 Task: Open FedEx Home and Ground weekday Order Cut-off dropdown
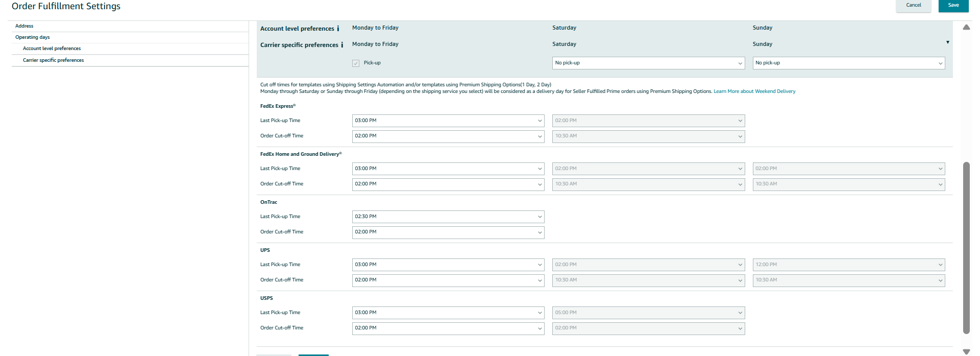[x=448, y=184]
